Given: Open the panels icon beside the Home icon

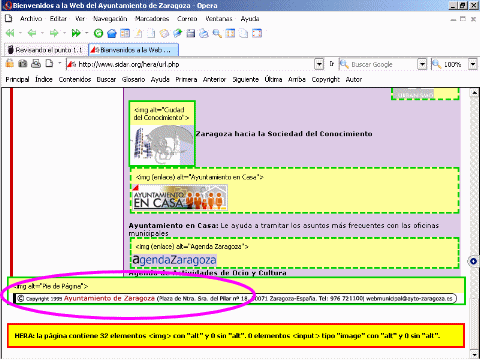Looking at the screenshot, I should coord(125,33).
